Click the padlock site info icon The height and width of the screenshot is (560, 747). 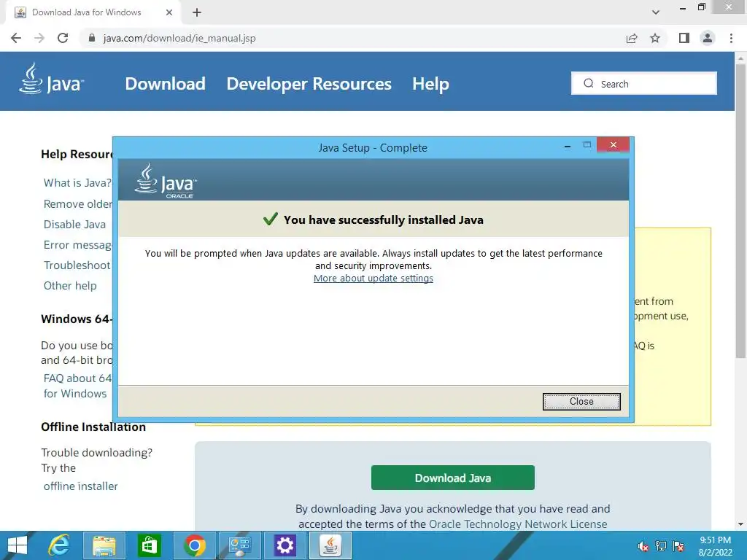click(x=92, y=38)
